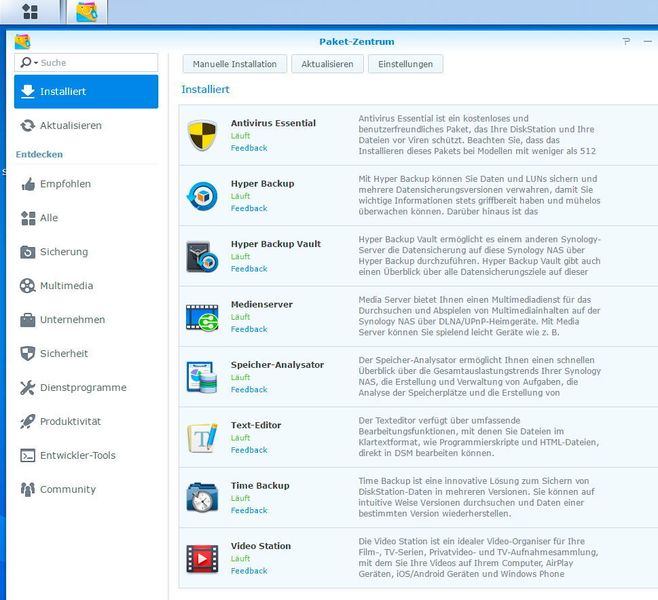658x600 pixels.
Task: Open the DSM main menu grid icon
Action: point(30,11)
